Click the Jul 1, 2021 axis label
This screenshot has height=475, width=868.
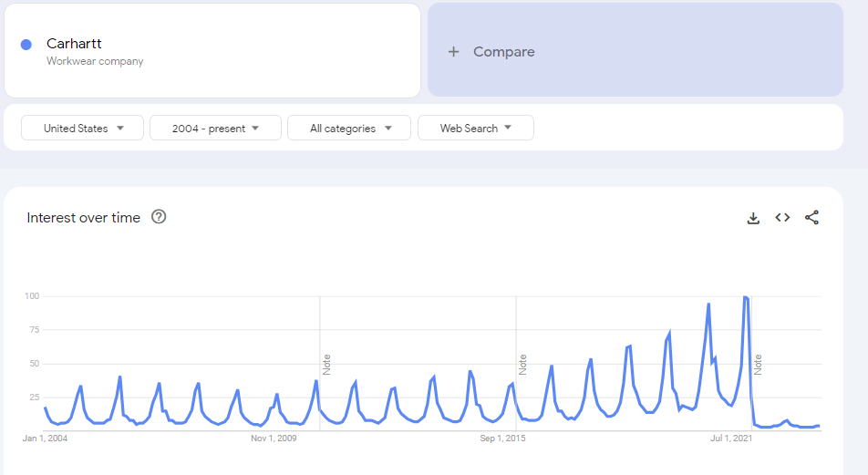click(x=731, y=439)
